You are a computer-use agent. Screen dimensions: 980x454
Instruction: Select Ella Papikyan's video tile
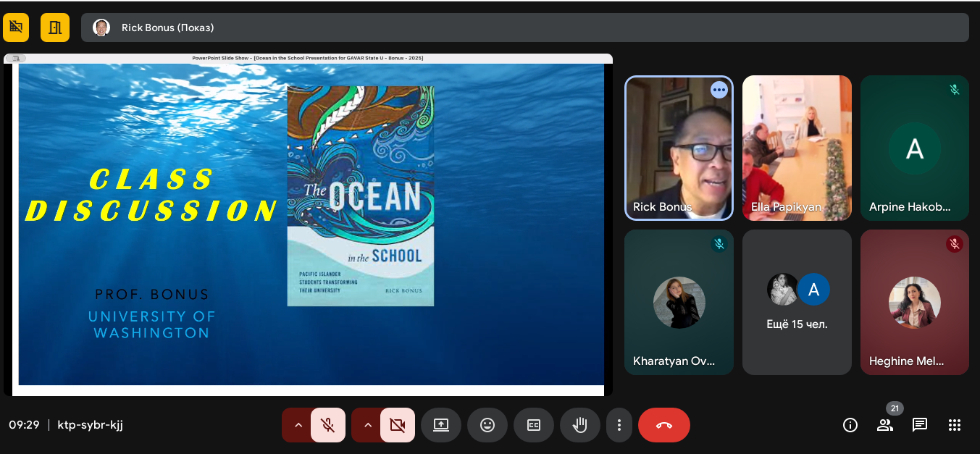[797, 148]
